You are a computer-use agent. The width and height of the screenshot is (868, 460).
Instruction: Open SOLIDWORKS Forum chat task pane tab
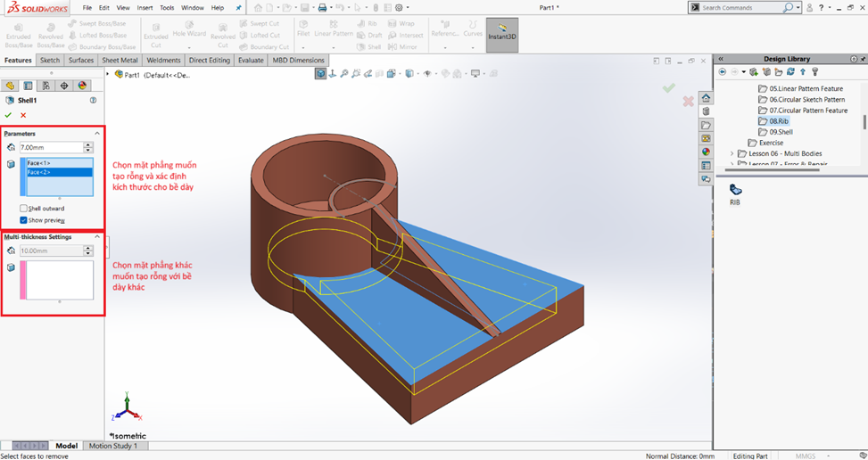(x=706, y=179)
